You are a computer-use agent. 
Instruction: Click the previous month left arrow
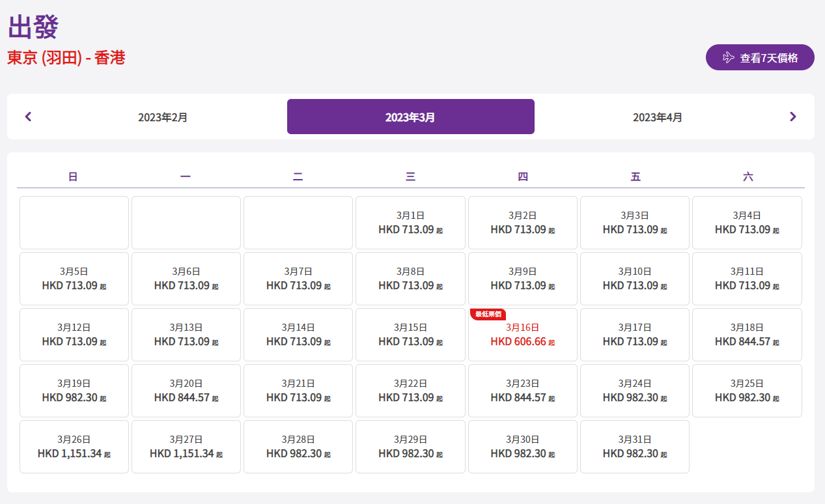(x=28, y=117)
